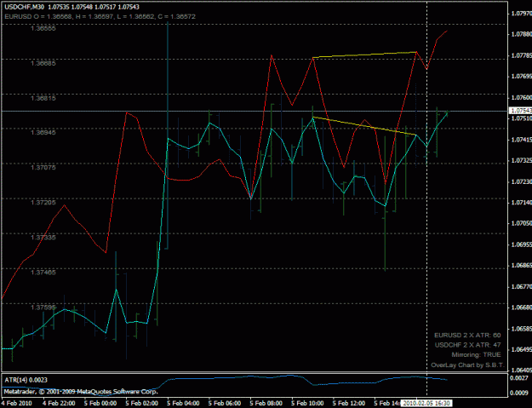Click the 4 Feb 22:00 time label
532x408 pixels.
[59, 403]
